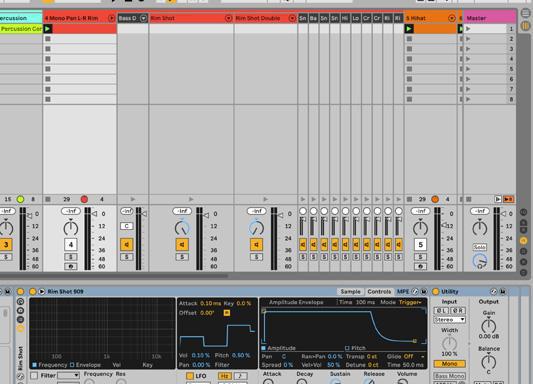Select the Pitch envelope checkbox
The image size is (533, 384).
(347, 348)
